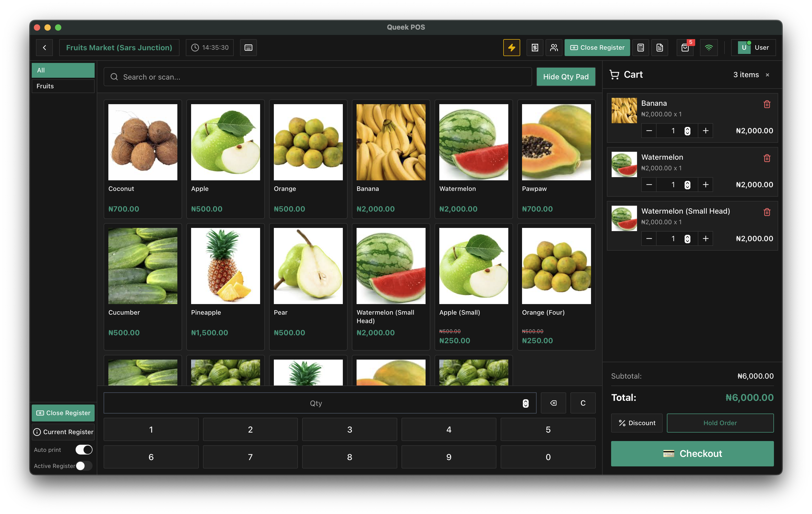The image size is (812, 514).
Task: Adjust the Banana quantity spinner arrows
Action: click(x=687, y=131)
